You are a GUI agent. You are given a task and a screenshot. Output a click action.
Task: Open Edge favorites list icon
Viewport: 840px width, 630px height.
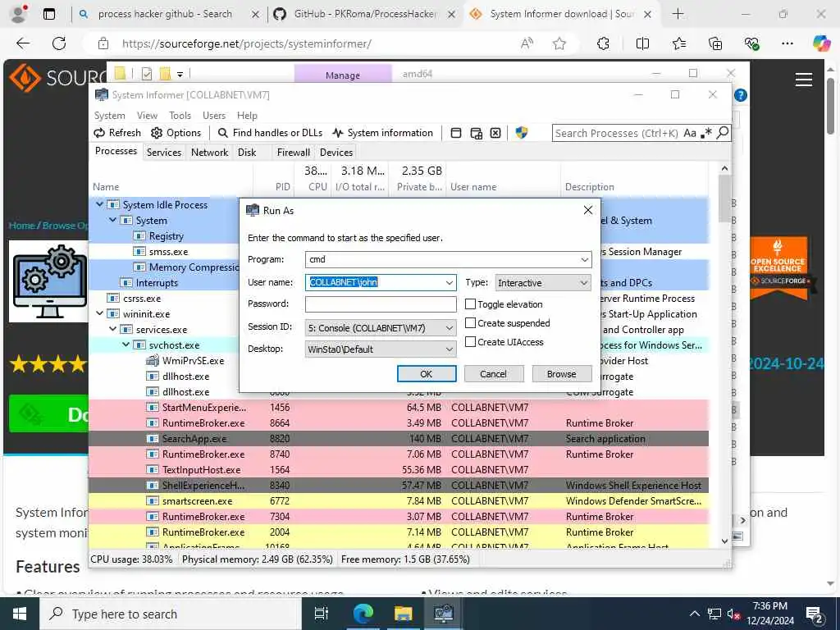tap(678, 43)
